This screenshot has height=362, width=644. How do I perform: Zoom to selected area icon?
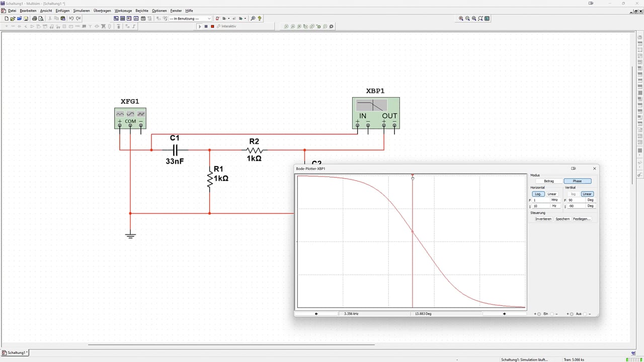(x=474, y=19)
